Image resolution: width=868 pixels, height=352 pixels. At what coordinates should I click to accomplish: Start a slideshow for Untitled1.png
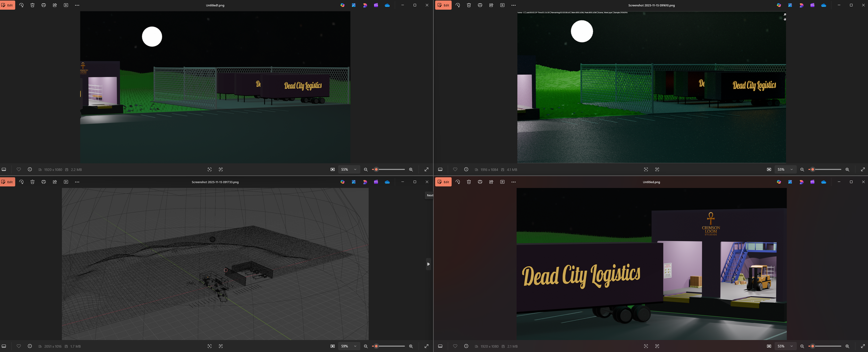click(66, 5)
